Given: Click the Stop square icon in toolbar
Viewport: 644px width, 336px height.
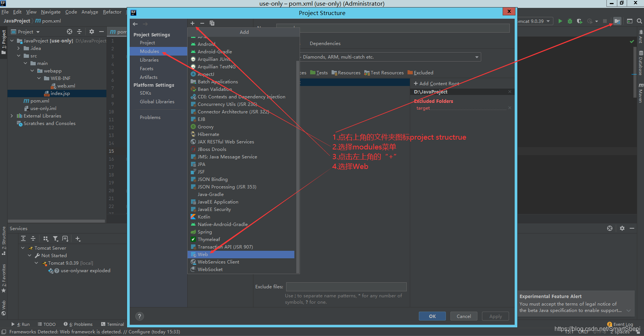Looking at the screenshot, I should [x=605, y=21].
